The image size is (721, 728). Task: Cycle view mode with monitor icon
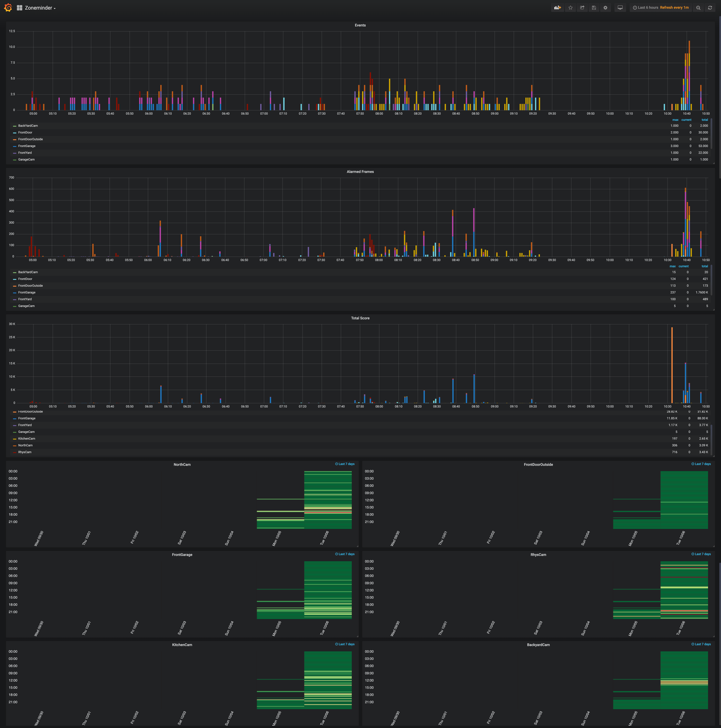620,8
